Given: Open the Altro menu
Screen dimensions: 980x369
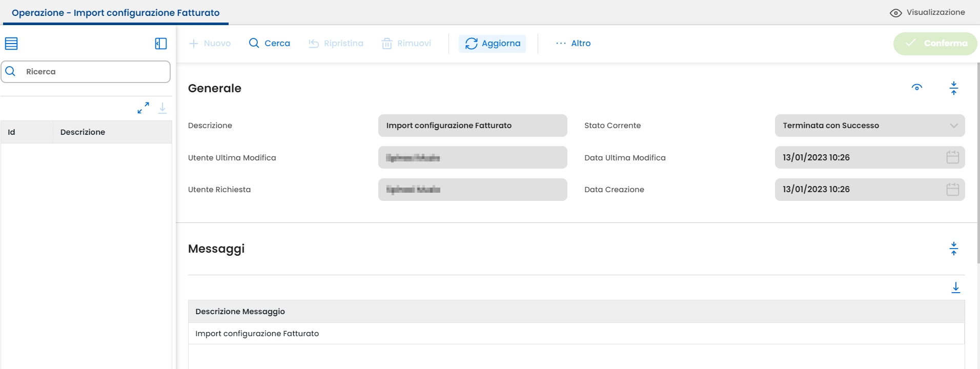Looking at the screenshot, I should [573, 44].
